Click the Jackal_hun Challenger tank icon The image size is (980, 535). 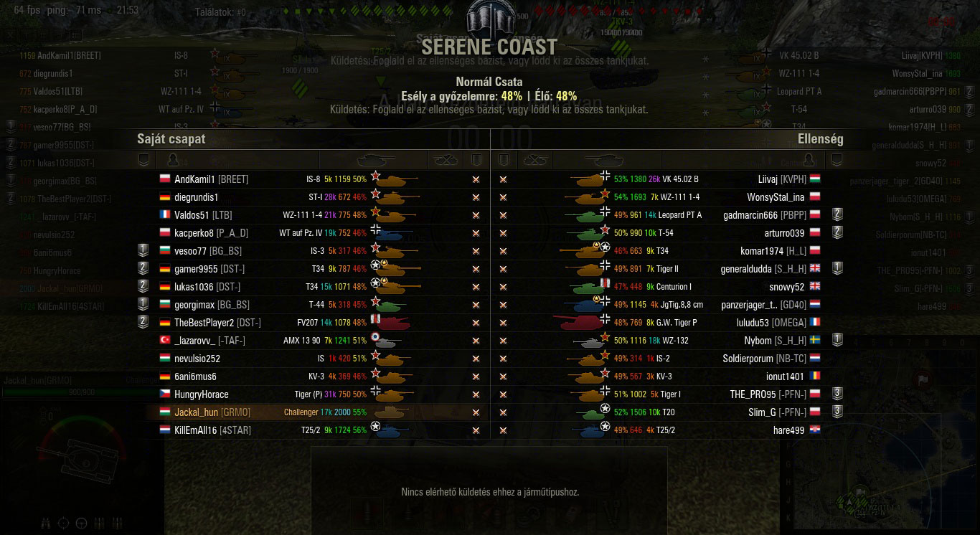coord(391,412)
